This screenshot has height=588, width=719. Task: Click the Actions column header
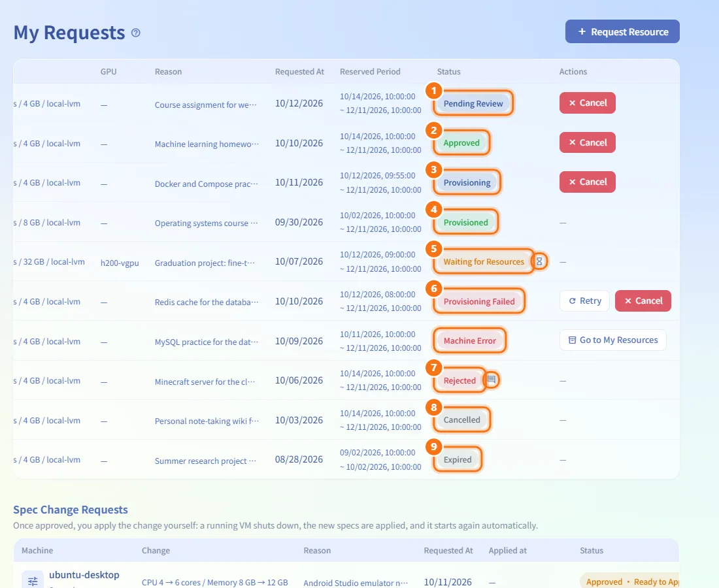click(573, 71)
